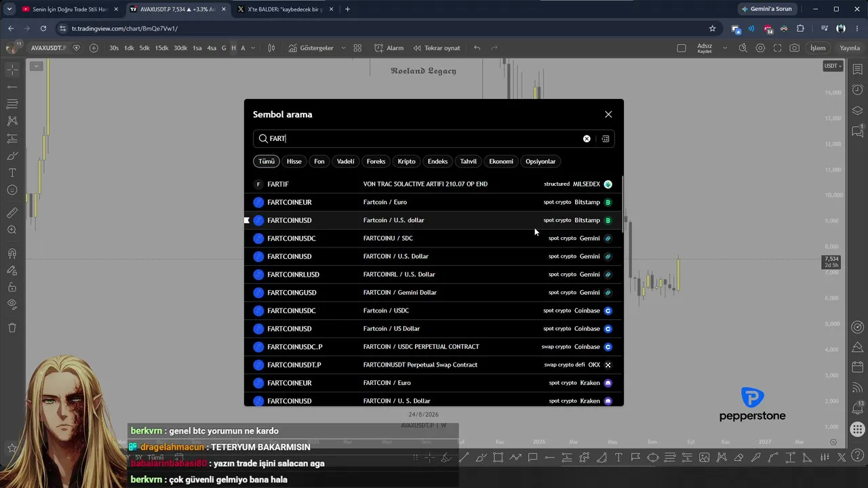
Task: Open chart settings gear in top toolbar
Action: pos(760,48)
